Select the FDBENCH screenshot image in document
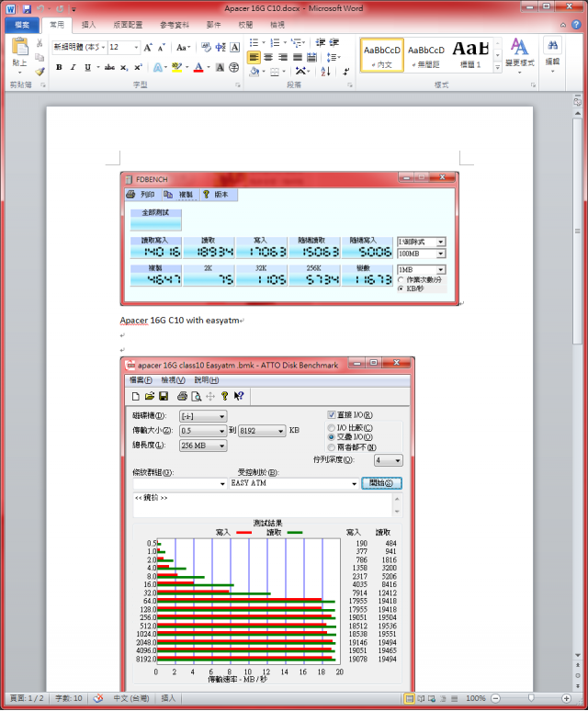Screen dimensions: 588x711 pos(289,239)
